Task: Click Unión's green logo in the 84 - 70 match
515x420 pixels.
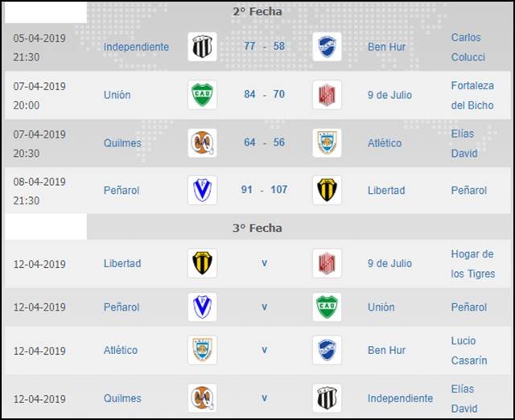Action: (x=201, y=95)
